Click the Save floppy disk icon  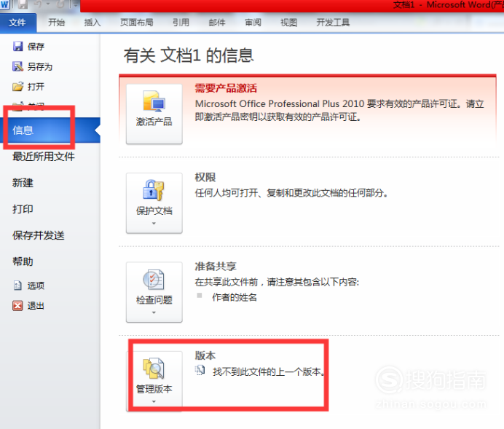17,47
